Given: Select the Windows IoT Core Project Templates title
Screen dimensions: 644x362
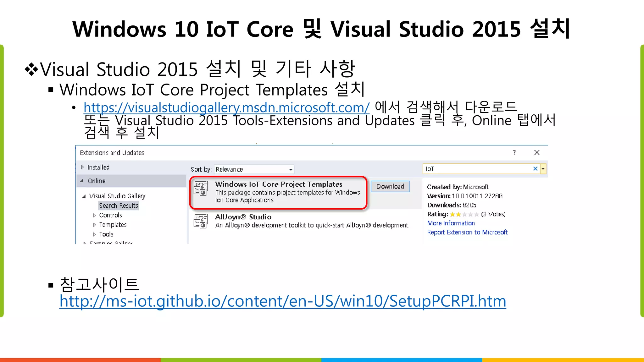Looking at the screenshot, I should (279, 184).
